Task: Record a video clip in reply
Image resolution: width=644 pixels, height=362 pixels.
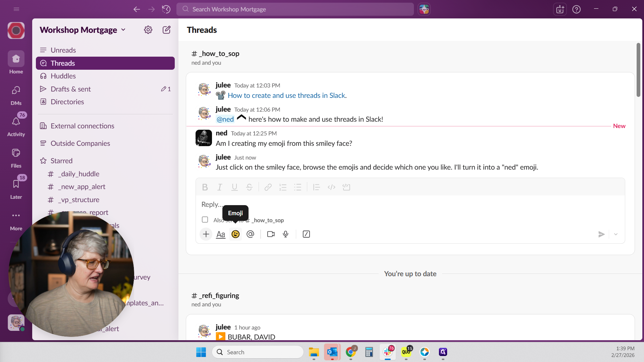Action: click(x=271, y=234)
